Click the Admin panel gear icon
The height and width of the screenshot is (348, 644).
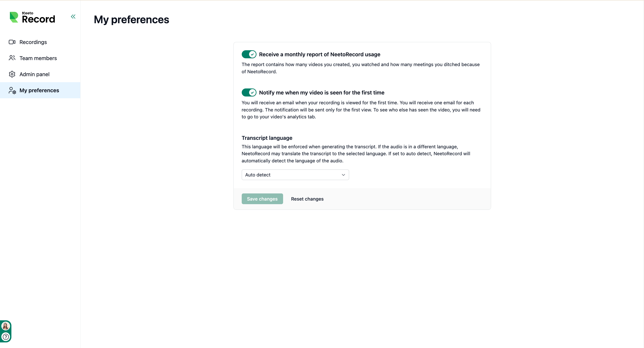pos(12,74)
